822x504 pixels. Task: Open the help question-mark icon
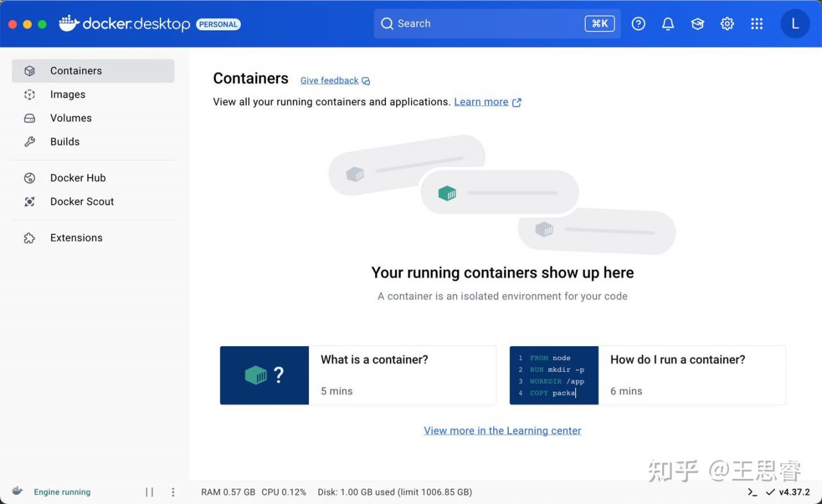click(638, 24)
